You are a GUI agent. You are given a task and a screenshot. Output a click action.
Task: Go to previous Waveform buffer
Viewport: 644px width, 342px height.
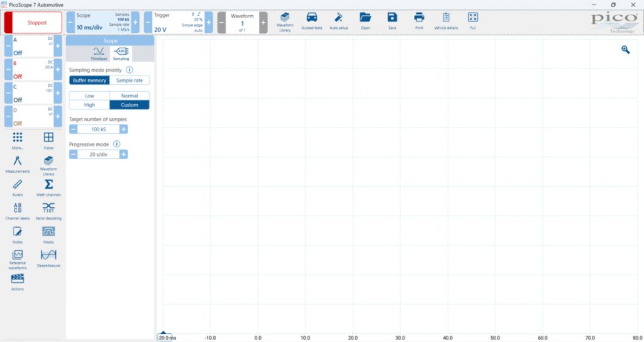click(221, 23)
